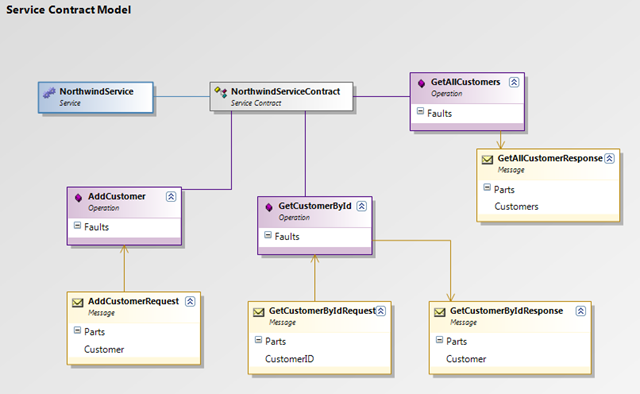Viewport: 640px width, 394px height.
Task: Collapse the Parts section in GetCustomerByIdRequest
Action: tap(258, 340)
